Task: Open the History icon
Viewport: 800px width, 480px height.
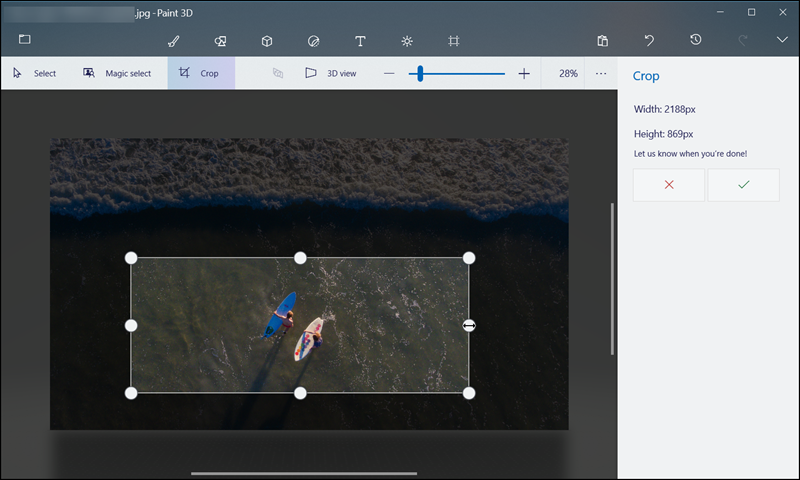Action: (x=695, y=40)
